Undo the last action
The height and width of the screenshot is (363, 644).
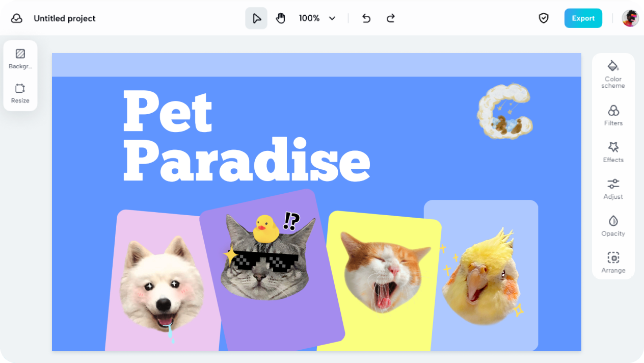click(x=366, y=18)
